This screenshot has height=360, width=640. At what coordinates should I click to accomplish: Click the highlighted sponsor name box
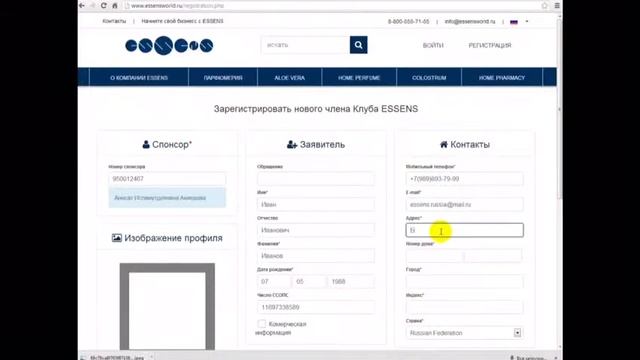[x=167, y=198]
